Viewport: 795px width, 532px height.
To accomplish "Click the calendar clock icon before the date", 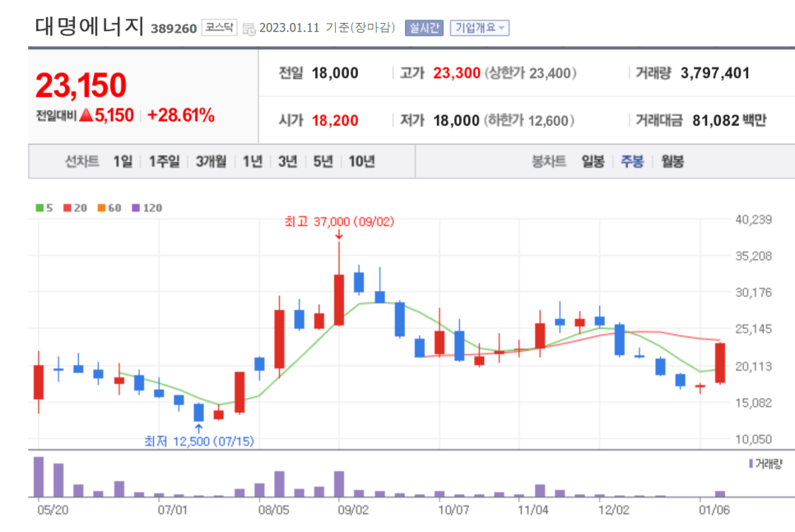I will pos(249,29).
